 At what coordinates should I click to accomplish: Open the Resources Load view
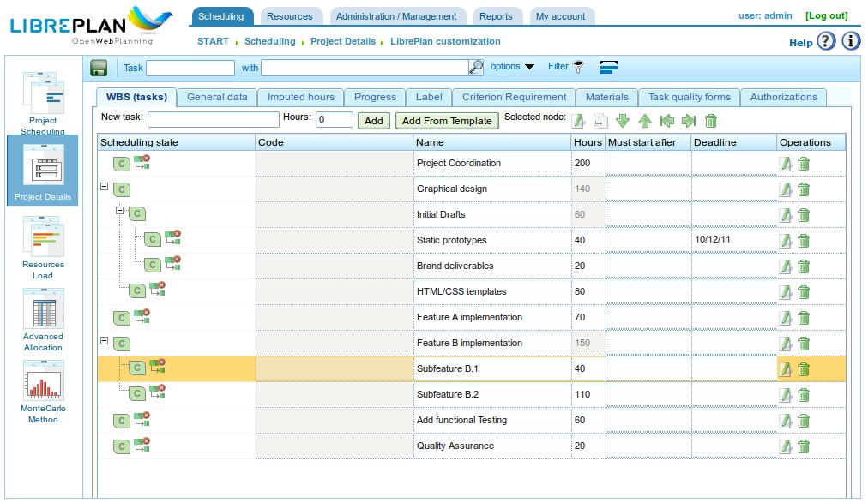point(43,247)
